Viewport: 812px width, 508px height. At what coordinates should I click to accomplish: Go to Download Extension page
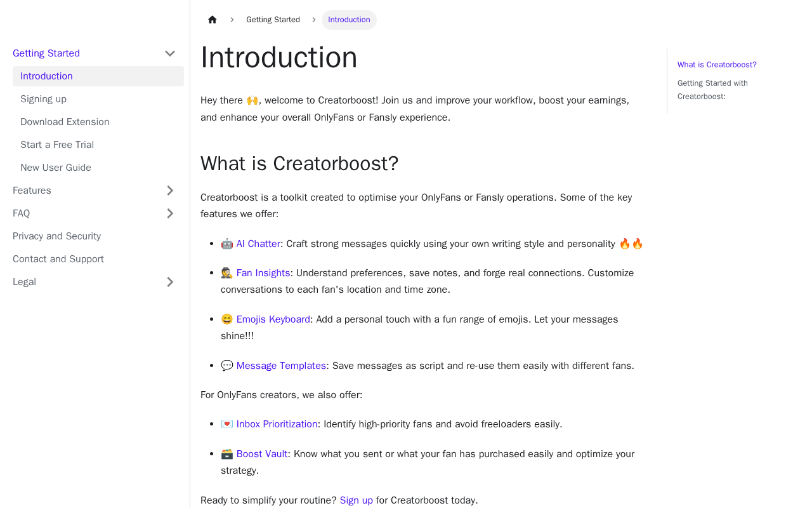click(x=65, y=122)
